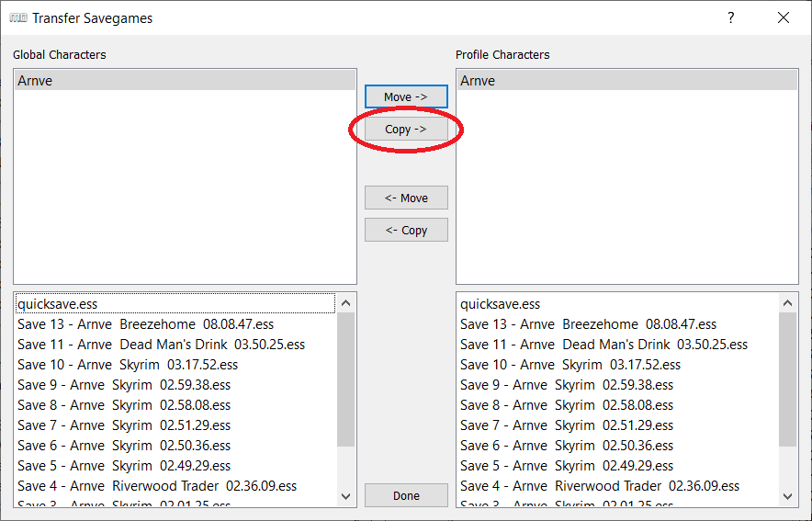812x521 pixels.
Task: Select Save 8 Skyrim 02.58.08 in profile saves
Action: pyautogui.click(x=618, y=405)
